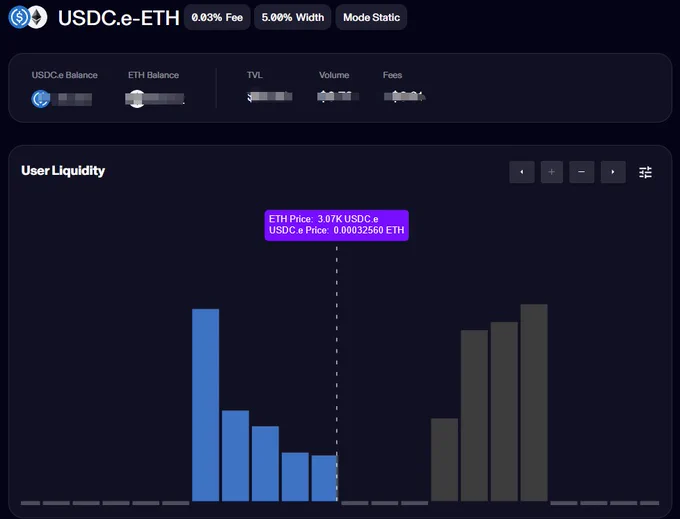Click the User Liquidity heading
Image resolution: width=680 pixels, height=519 pixels.
point(63,170)
